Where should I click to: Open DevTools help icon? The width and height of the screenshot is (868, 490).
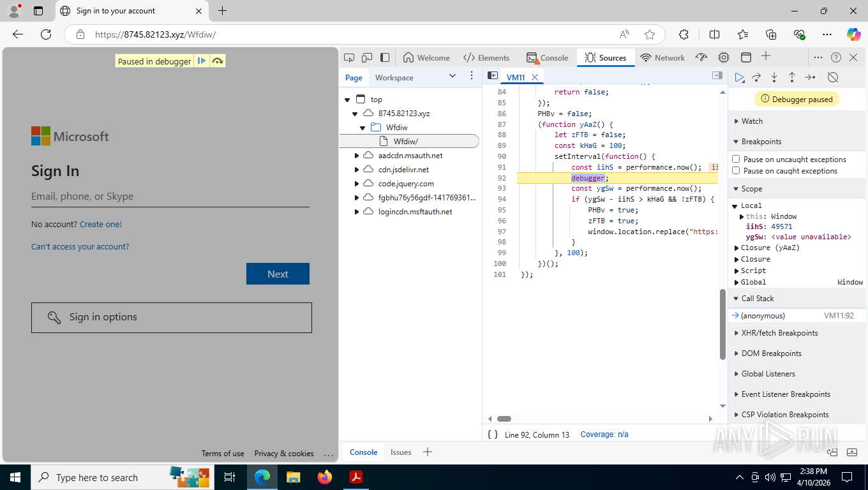tap(836, 57)
